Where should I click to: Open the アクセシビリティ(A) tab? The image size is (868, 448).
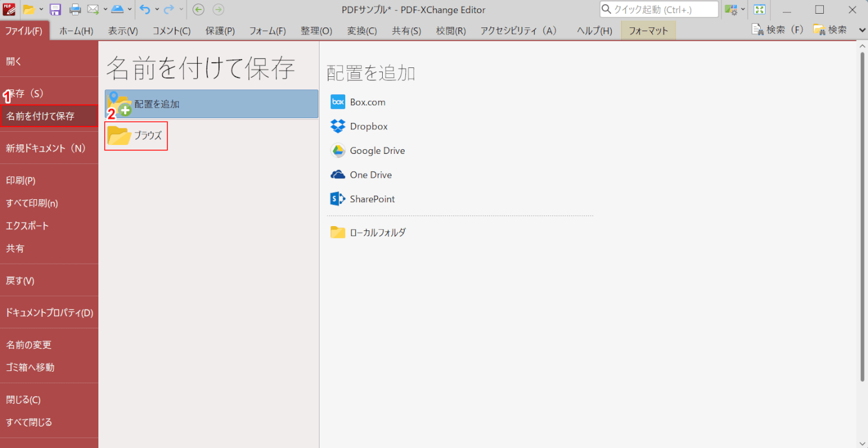point(519,30)
